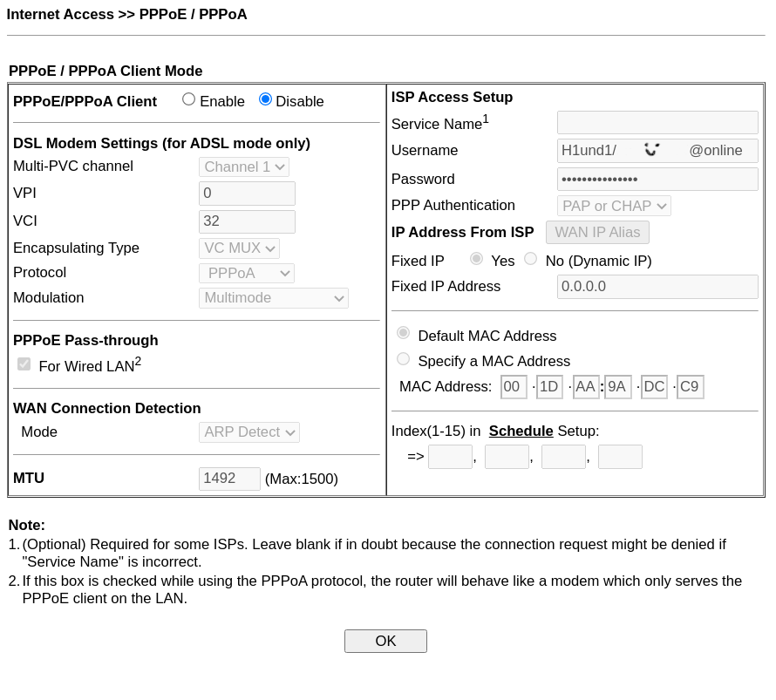Toggle For Wired LAN checkbox
The image size is (776, 700).
24,364
